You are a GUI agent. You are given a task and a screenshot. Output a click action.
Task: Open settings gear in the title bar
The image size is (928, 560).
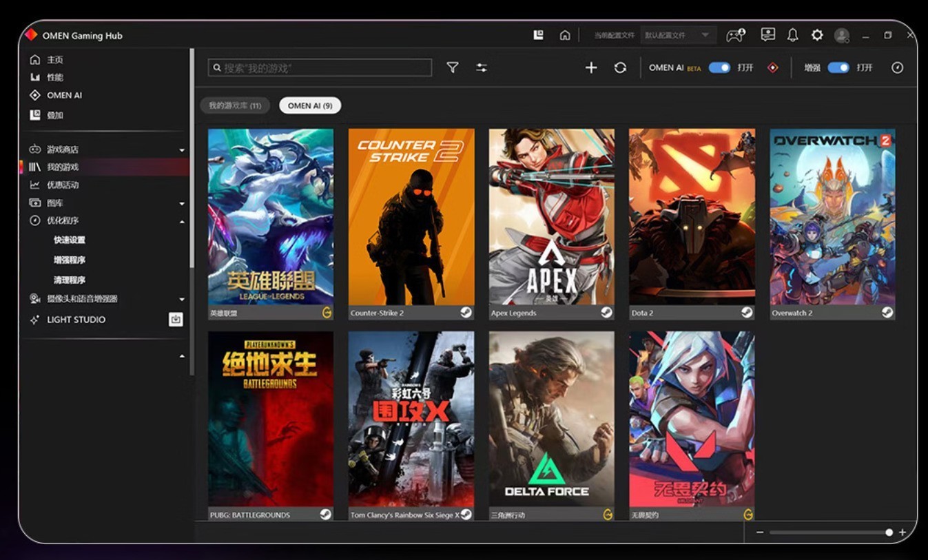click(x=817, y=35)
